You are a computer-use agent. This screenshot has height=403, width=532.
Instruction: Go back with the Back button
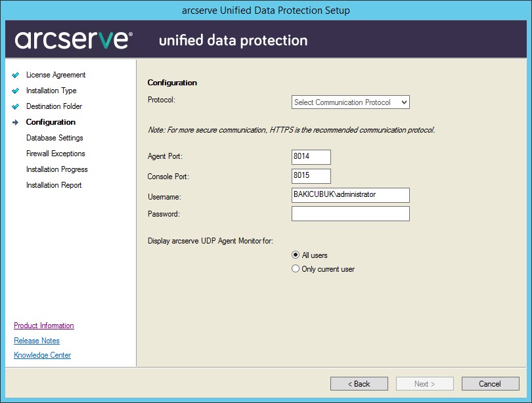click(359, 384)
